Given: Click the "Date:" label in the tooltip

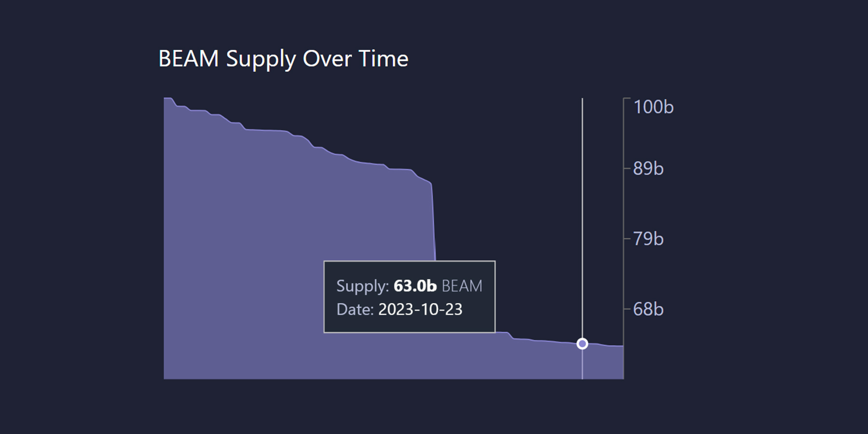Looking at the screenshot, I should pyautogui.click(x=355, y=309).
